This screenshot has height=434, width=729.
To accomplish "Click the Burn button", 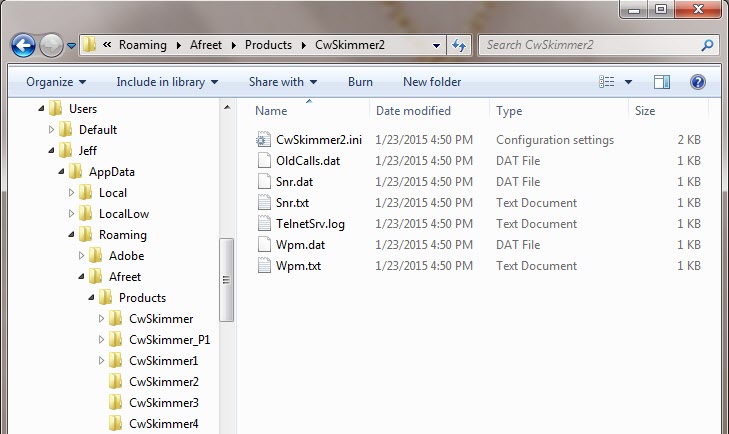I will [360, 82].
